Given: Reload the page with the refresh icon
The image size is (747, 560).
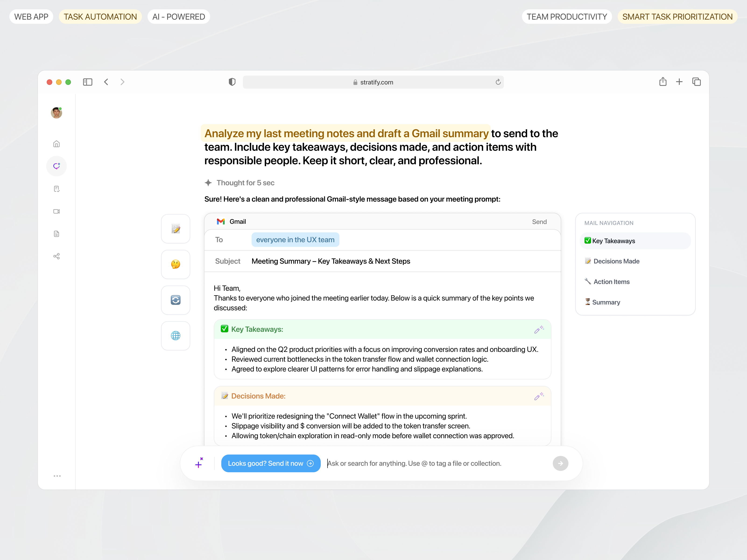Looking at the screenshot, I should pyautogui.click(x=498, y=82).
